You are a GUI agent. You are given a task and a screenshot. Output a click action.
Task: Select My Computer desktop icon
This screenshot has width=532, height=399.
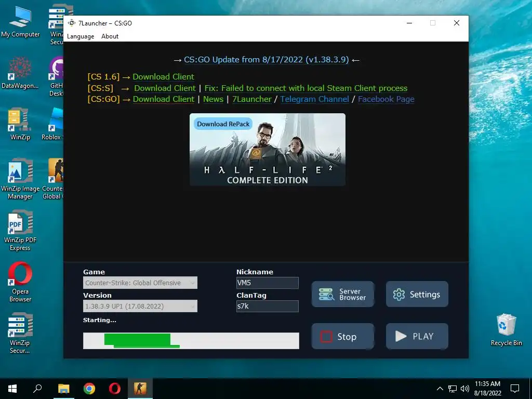click(x=20, y=22)
